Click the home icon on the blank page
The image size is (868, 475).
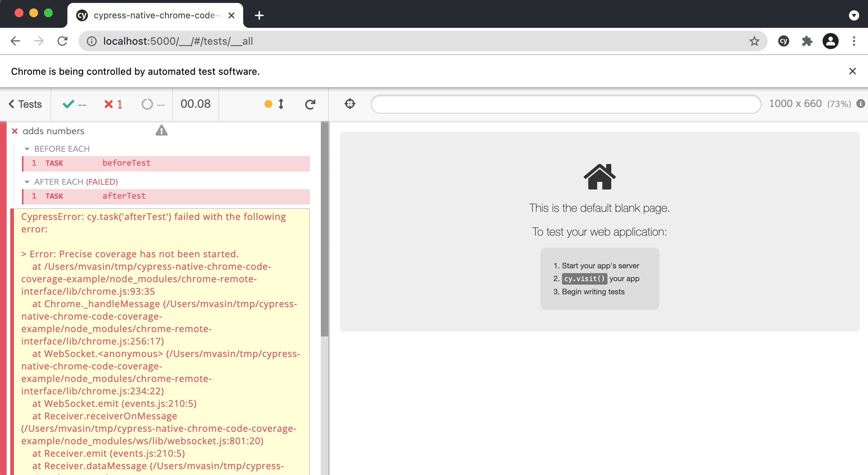[600, 177]
